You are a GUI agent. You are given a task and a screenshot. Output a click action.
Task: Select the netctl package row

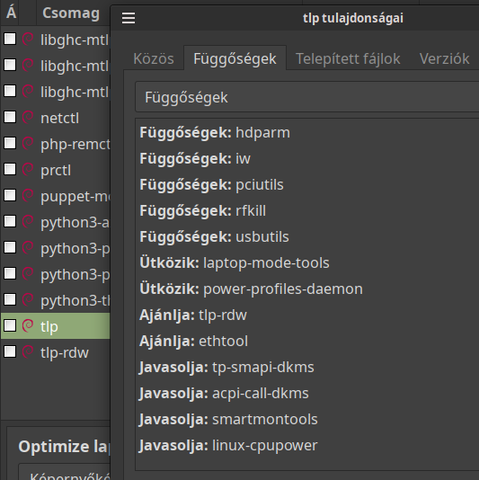click(55, 118)
